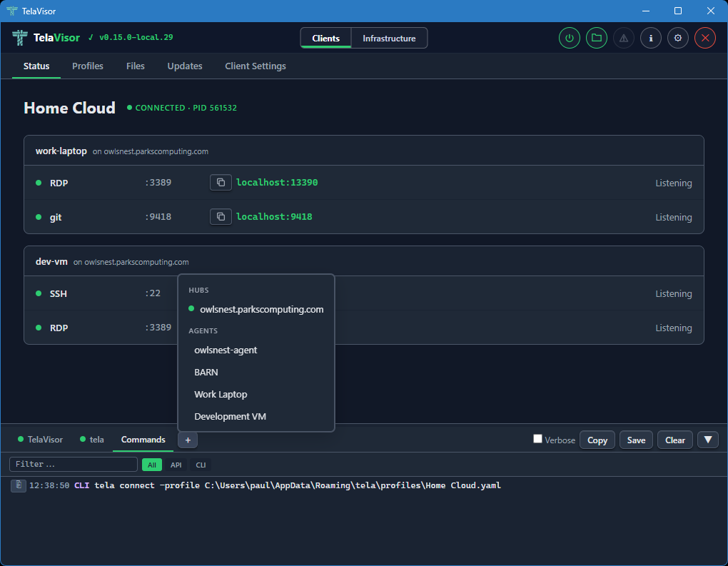The image size is (728, 566).
Task: Click the work-laptop machine header
Action: 364,151
